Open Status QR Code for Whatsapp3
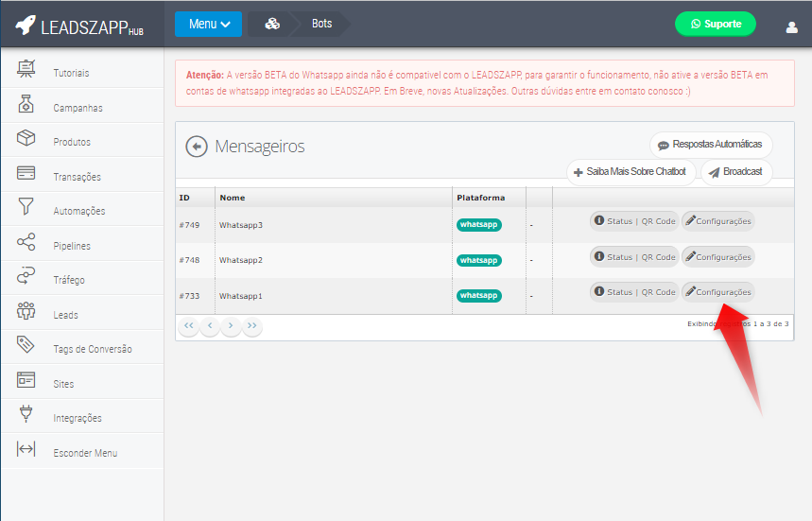This screenshot has width=812, height=521. pyautogui.click(x=634, y=221)
